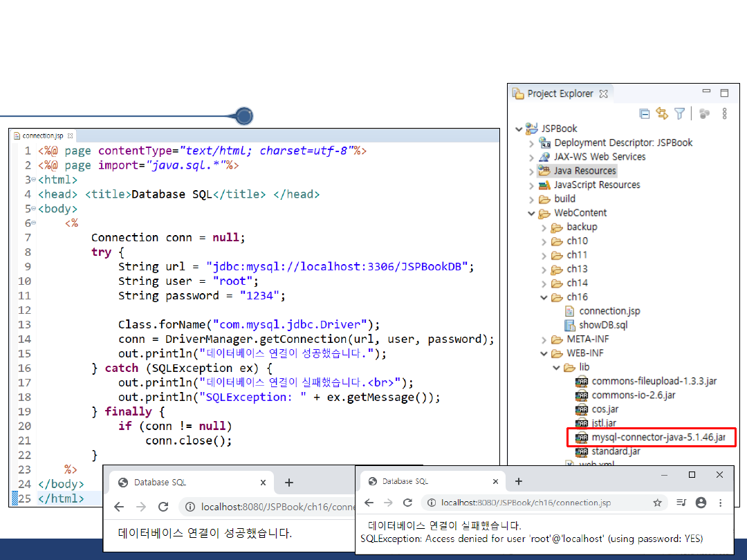Click Collapse All icon in Project Explorer
Screen dimensions: 747x560
(x=644, y=113)
